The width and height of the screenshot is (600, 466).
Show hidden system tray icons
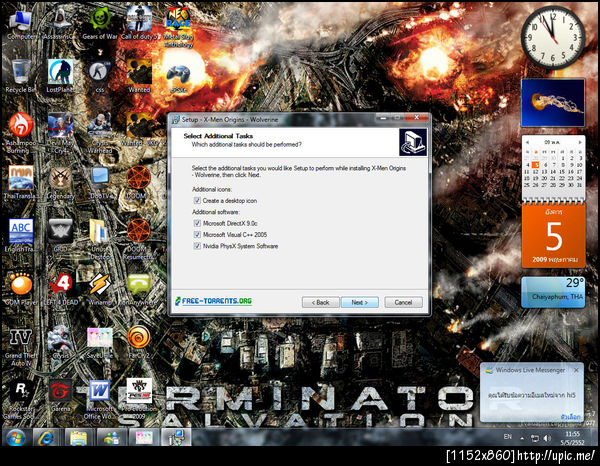tap(522, 438)
